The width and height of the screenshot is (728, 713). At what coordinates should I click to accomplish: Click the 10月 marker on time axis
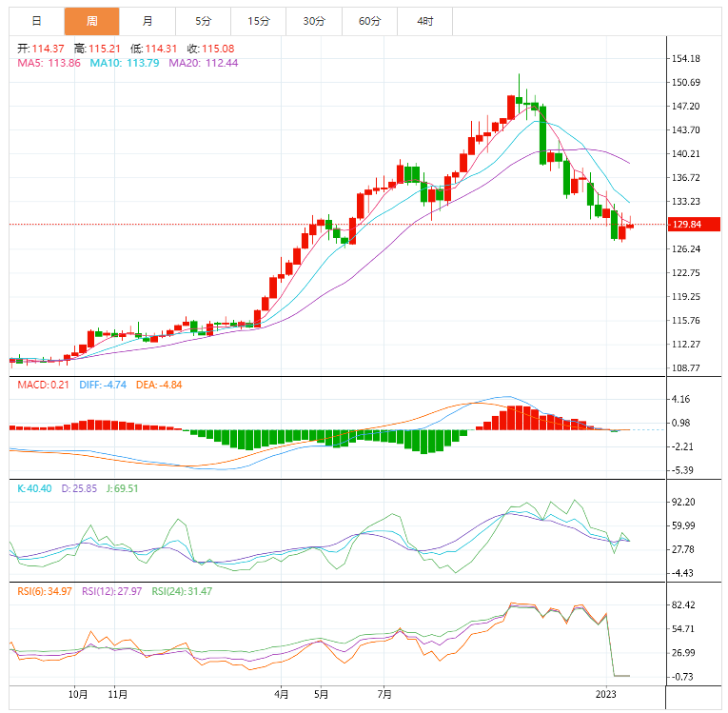(79, 694)
